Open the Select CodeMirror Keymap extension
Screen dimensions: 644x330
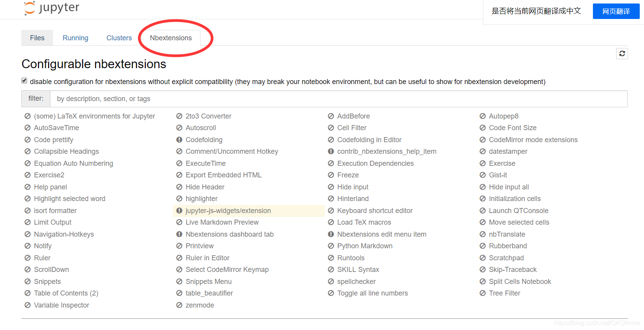(x=227, y=270)
